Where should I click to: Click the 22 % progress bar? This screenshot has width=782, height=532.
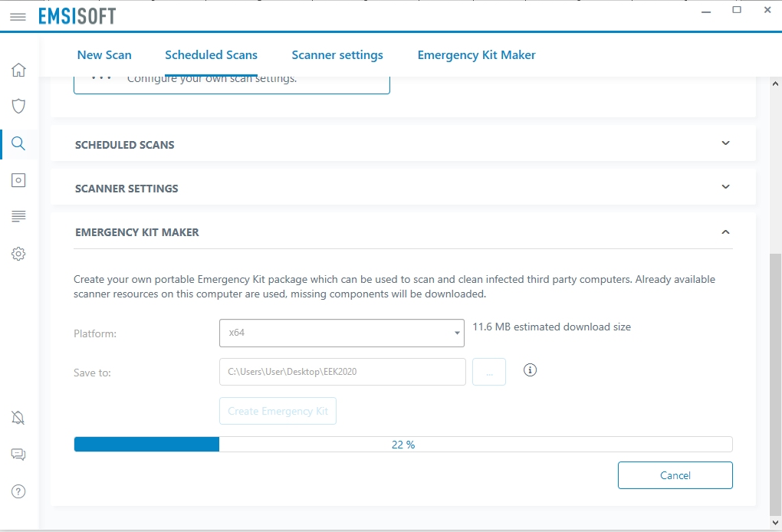[403, 445]
